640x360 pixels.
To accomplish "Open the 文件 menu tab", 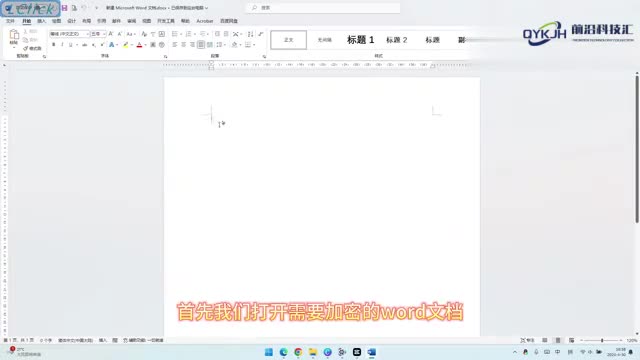I will pyautogui.click(x=11, y=21).
